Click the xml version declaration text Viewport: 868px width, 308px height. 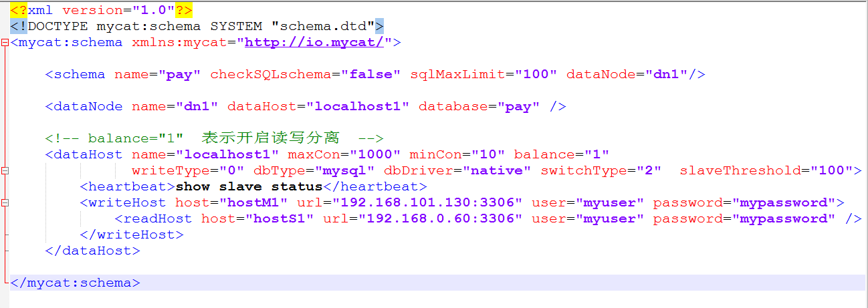[102, 11]
